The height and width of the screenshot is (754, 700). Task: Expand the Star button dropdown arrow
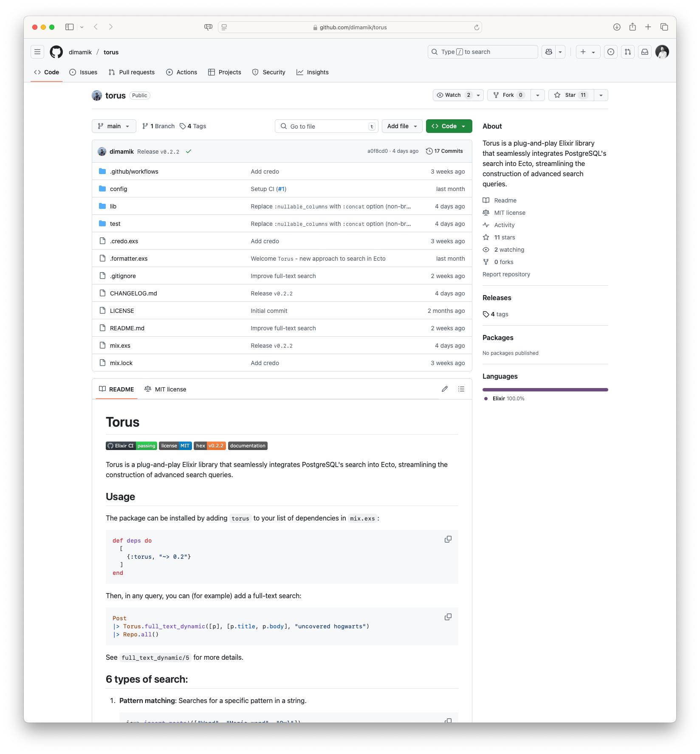pyautogui.click(x=601, y=95)
